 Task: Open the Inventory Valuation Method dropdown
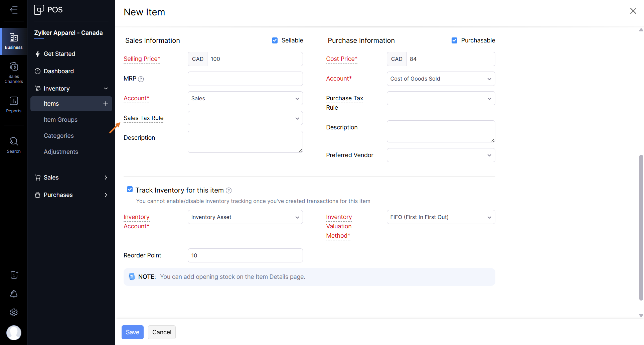click(x=441, y=217)
